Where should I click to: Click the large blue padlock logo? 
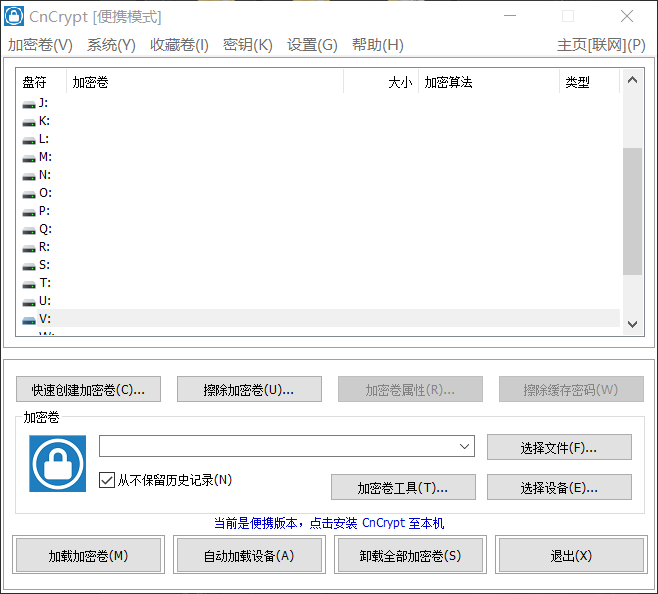coord(57,463)
